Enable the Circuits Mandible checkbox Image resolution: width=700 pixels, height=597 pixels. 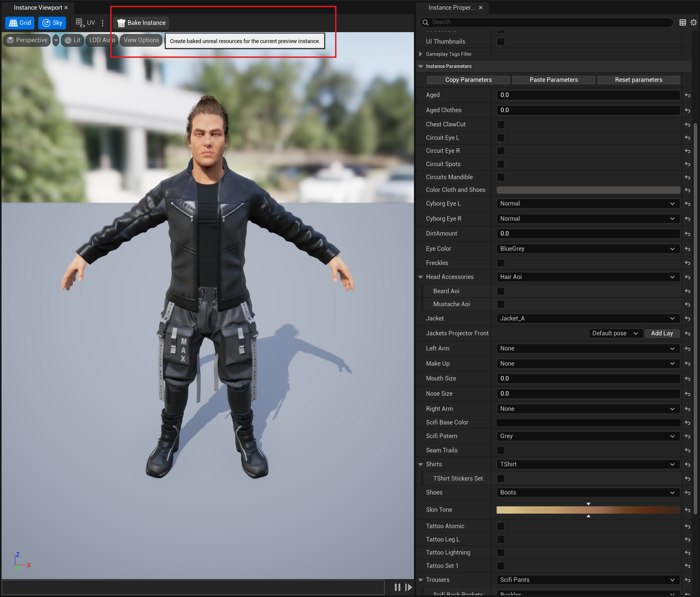click(501, 177)
